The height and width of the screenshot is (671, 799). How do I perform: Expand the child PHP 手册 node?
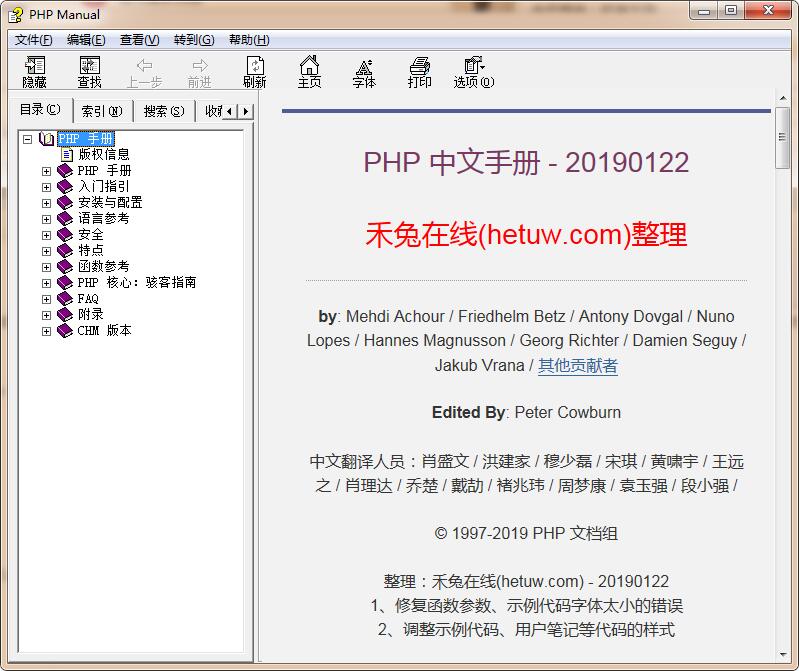tap(46, 171)
